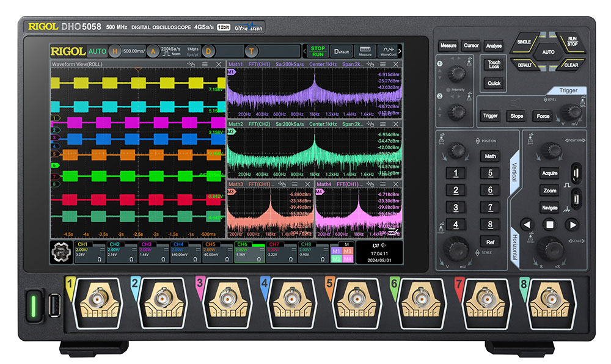Tap the Measure ruler icon on screen

365,51
